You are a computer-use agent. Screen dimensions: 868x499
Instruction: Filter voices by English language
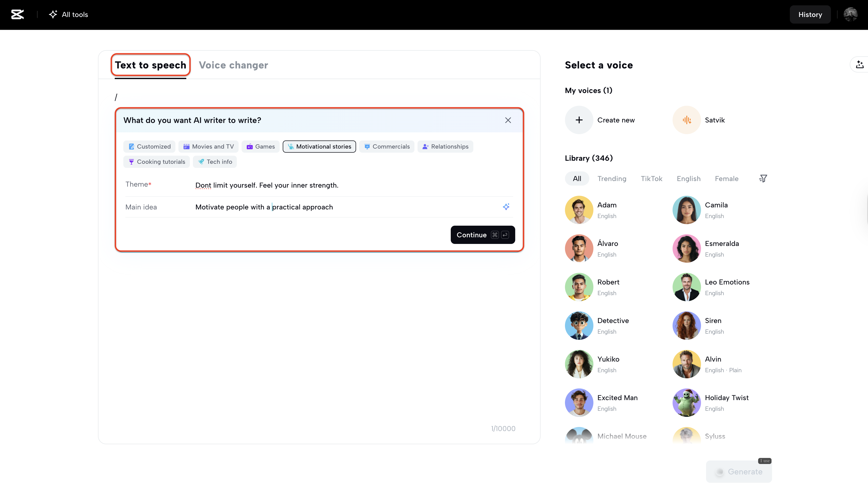(688, 178)
